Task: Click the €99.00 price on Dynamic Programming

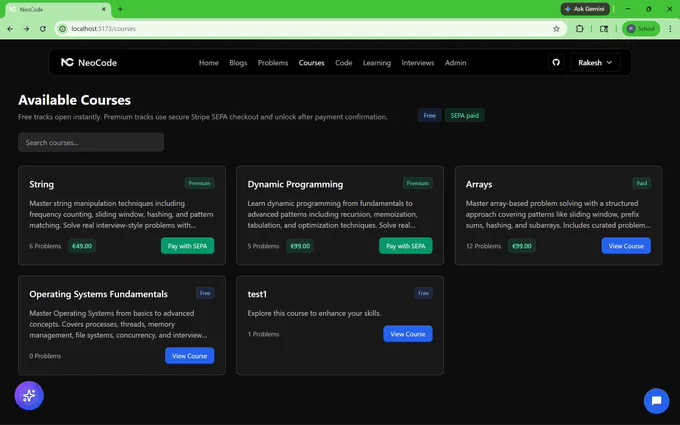Action: click(300, 246)
